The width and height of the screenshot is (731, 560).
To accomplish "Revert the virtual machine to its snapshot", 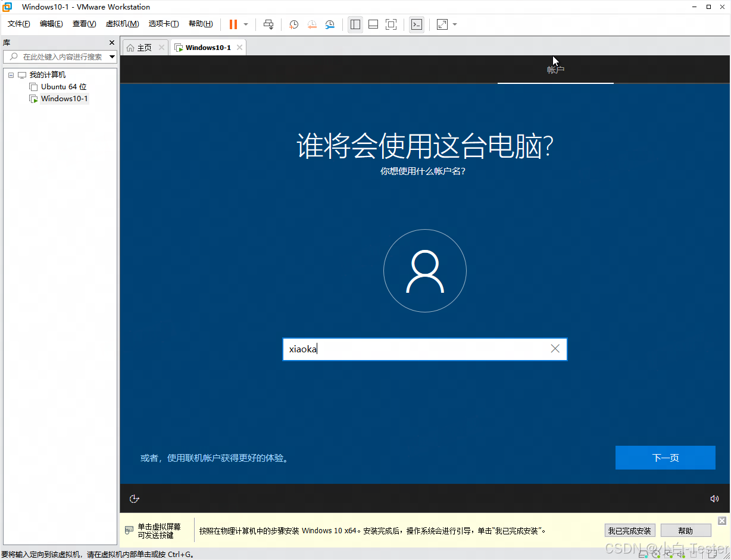I will click(x=312, y=24).
